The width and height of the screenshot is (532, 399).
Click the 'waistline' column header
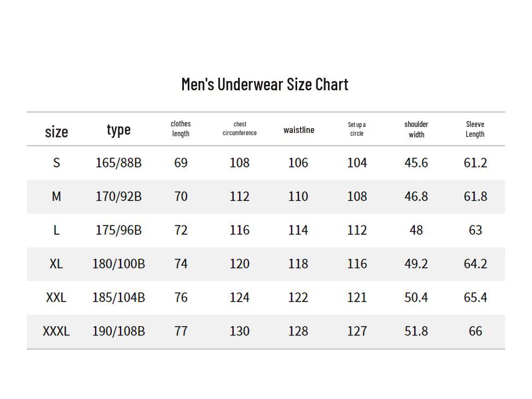[299, 130]
